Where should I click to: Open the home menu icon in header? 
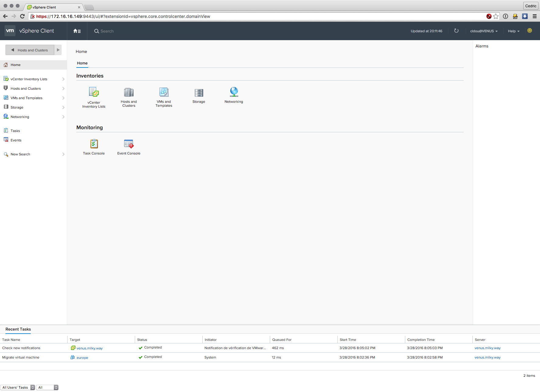click(77, 31)
